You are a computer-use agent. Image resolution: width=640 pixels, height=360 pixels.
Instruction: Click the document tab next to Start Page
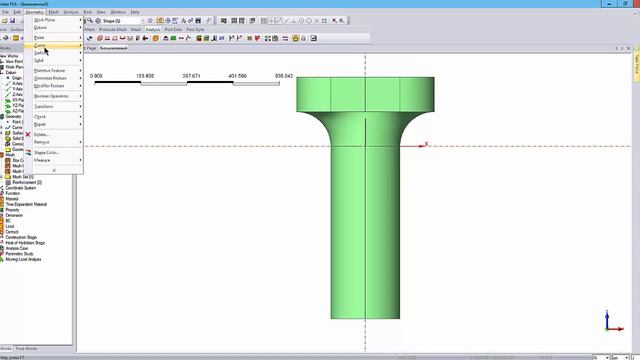point(113,48)
